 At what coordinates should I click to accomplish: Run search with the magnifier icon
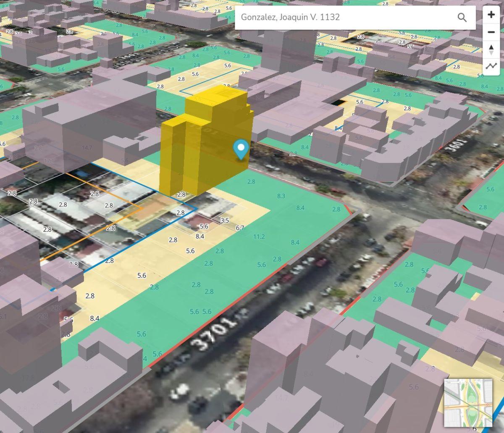point(462,17)
